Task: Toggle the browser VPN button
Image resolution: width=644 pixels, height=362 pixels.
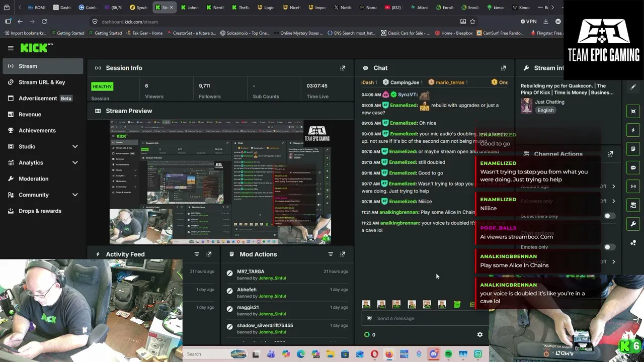Action: [529, 22]
